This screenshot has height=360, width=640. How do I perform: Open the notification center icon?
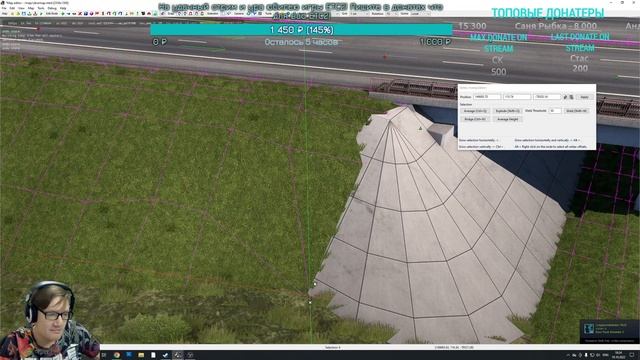pos(631,355)
